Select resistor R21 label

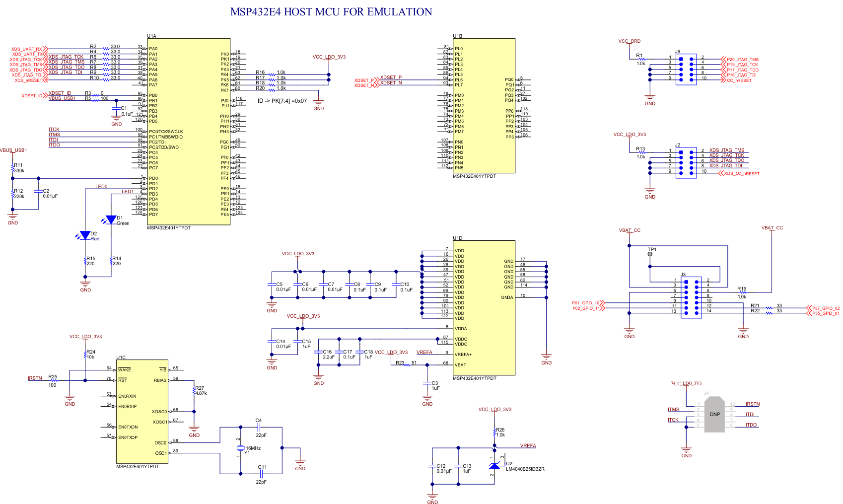(755, 306)
